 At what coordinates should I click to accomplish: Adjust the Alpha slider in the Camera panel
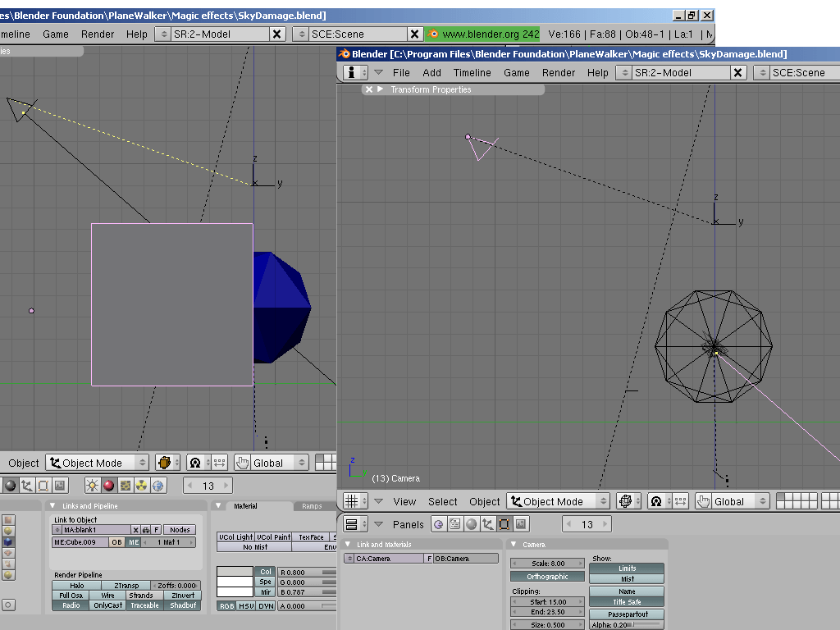pyautogui.click(x=627, y=624)
